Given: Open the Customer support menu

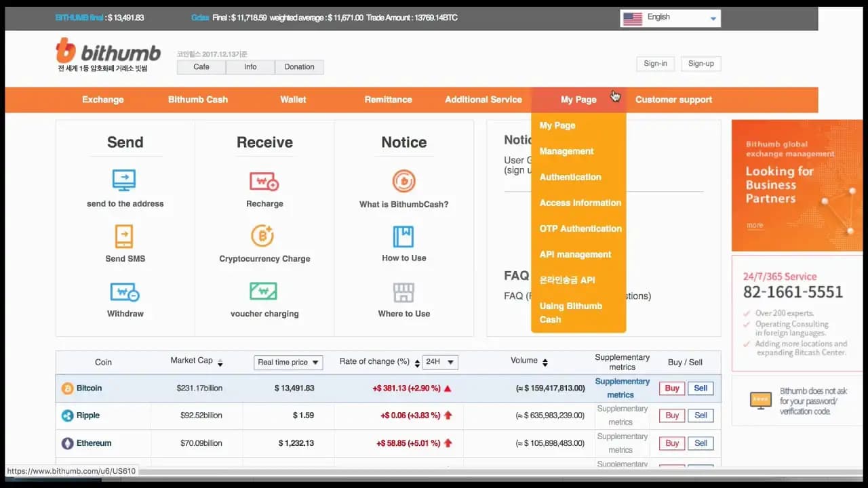Looking at the screenshot, I should point(673,100).
